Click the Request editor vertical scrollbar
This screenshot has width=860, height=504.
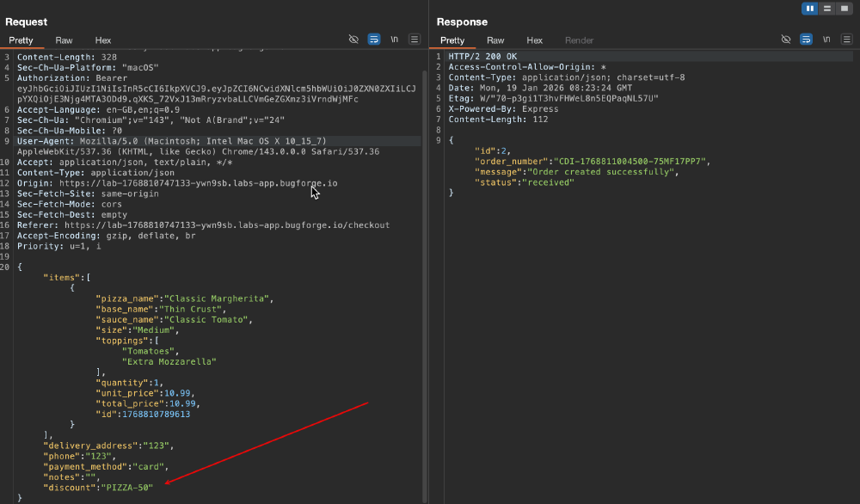coord(425,286)
